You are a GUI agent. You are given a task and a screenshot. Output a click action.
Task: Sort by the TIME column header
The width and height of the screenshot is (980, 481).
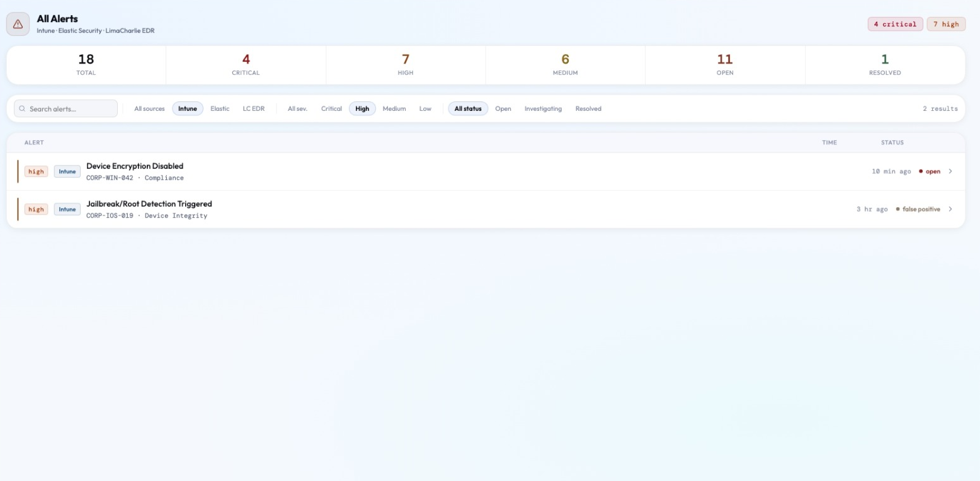point(829,142)
